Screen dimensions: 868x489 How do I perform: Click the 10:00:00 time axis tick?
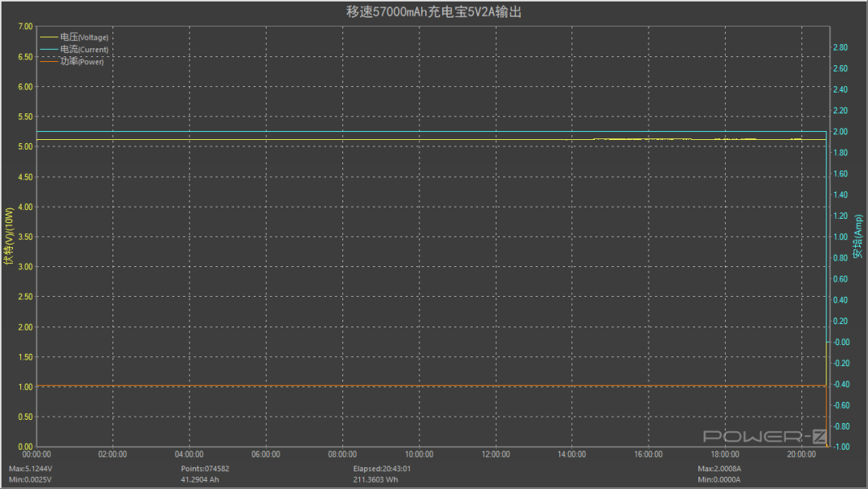pos(419,454)
